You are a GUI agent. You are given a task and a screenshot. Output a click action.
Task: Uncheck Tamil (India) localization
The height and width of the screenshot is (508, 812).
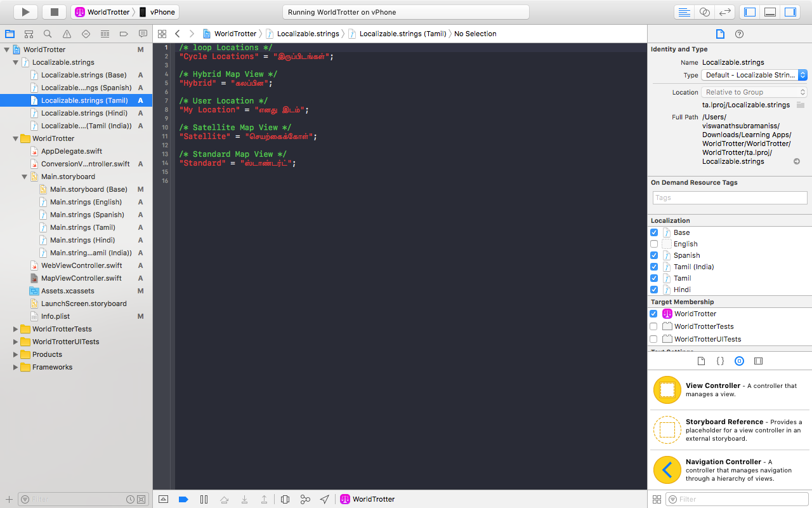tap(654, 267)
